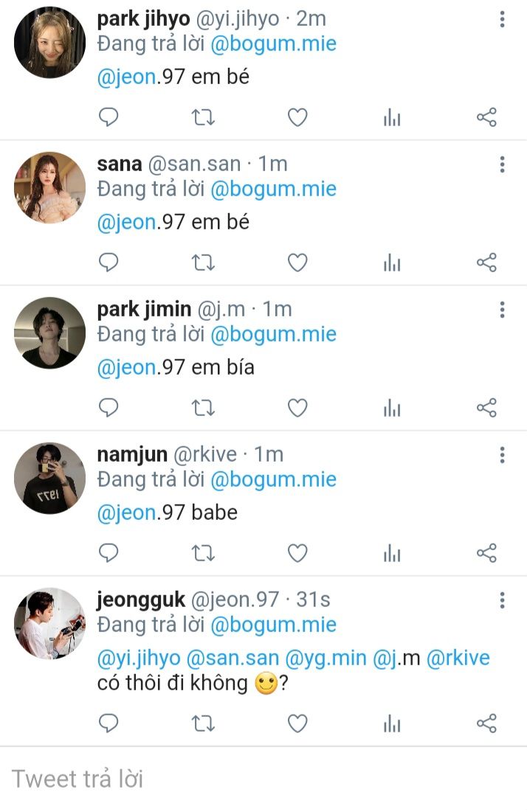
Task: Open sana's profile picture
Action: 49,187
